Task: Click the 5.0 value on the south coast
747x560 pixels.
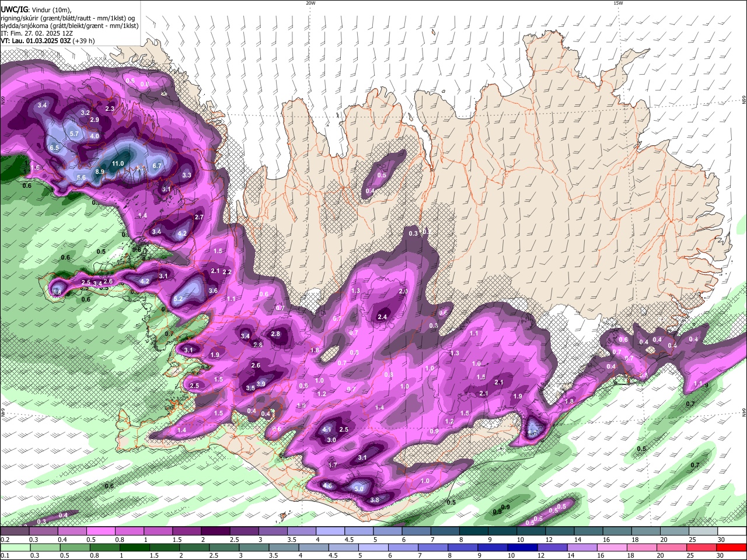Action: (x=359, y=489)
